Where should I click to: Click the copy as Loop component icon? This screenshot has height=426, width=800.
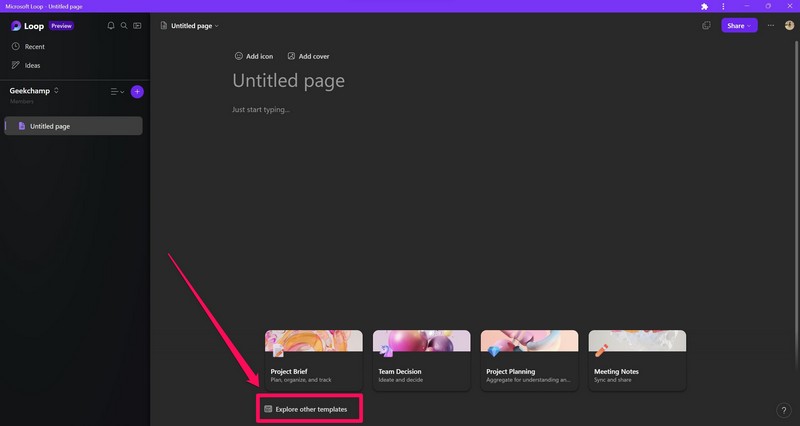point(706,25)
